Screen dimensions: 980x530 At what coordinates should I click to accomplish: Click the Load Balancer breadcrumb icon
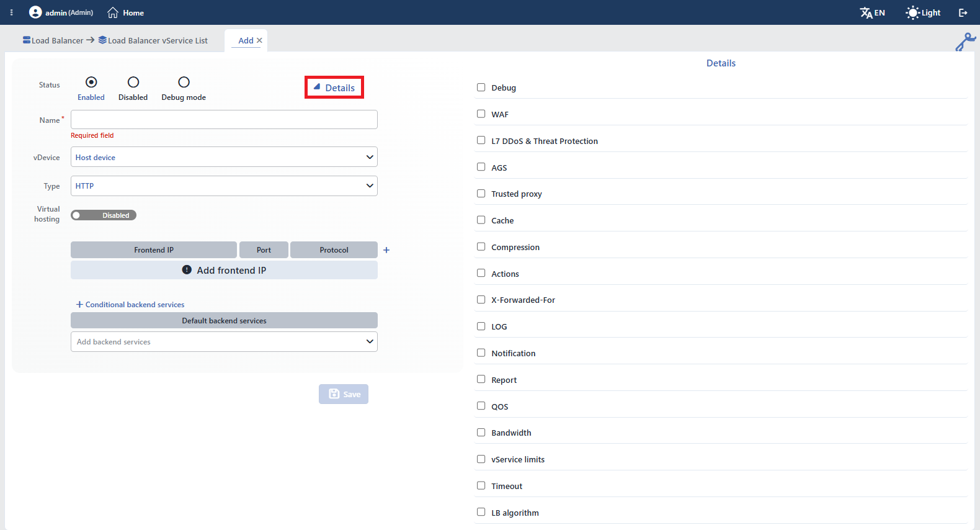[27, 40]
